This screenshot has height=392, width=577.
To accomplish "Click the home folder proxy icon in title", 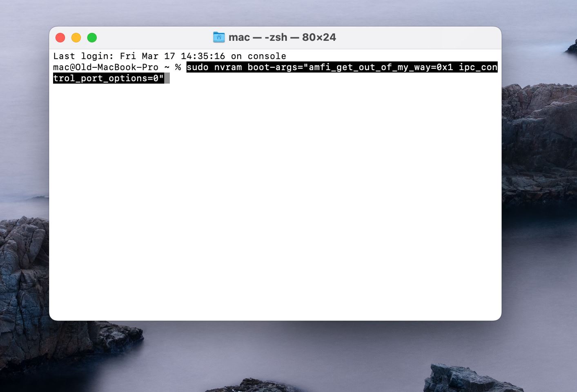I will tap(219, 37).
